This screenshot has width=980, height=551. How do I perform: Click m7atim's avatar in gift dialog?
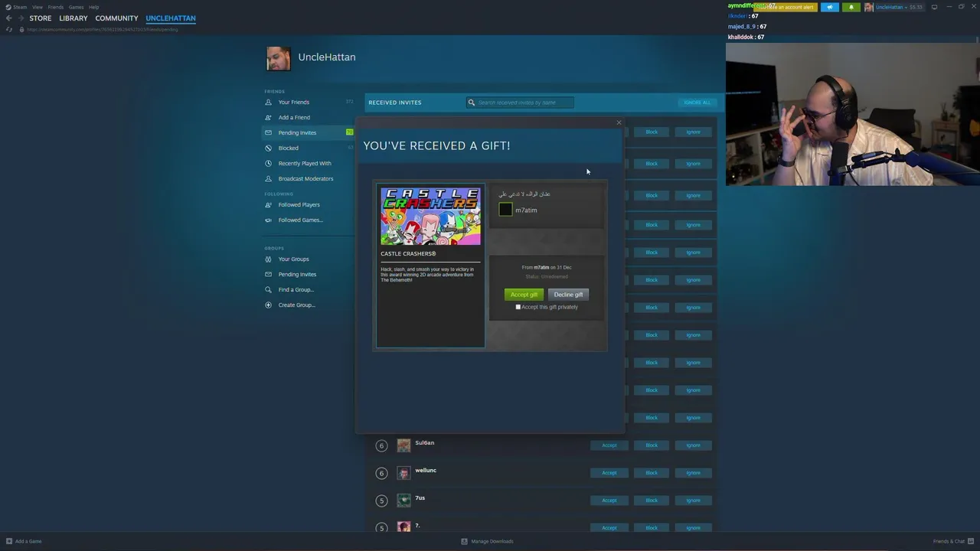(505, 210)
